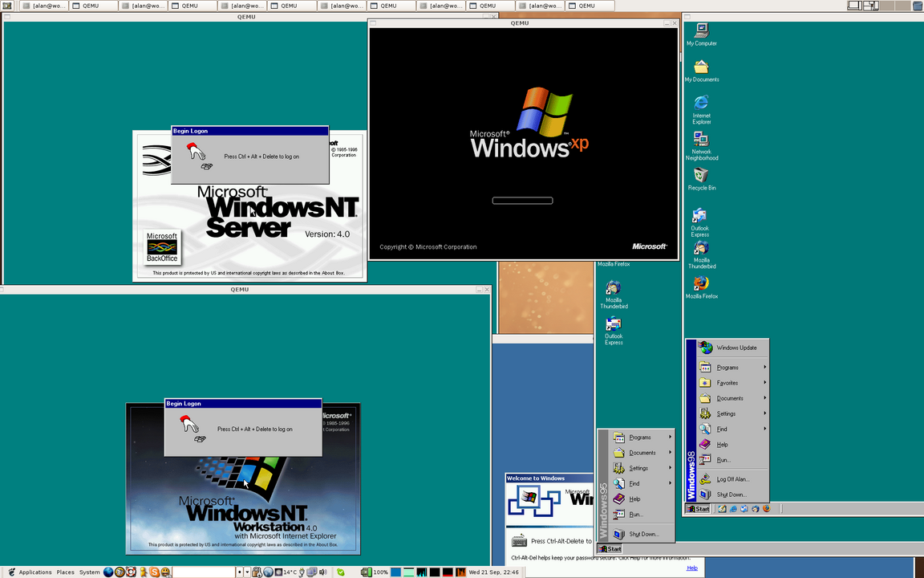The width and height of the screenshot is (924, 578).
Task: Open the dropdown arrow beside the panel text field
Action: 247,572
